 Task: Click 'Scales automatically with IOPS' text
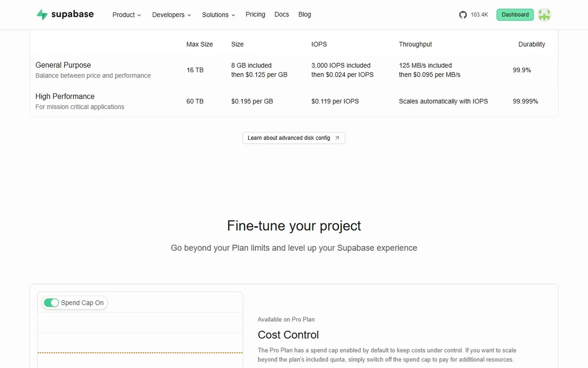point(443,102)
